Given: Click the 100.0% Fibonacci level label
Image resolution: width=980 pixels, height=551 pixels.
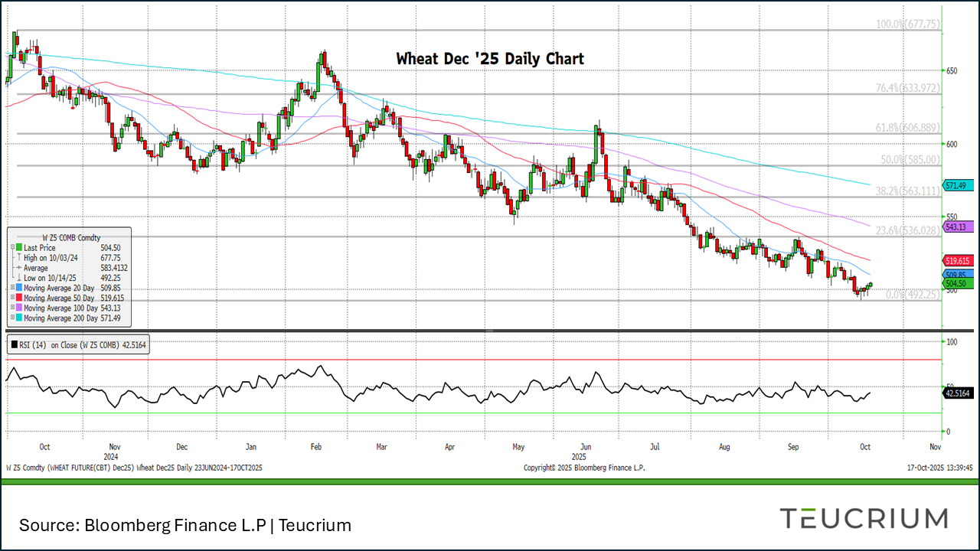Looking at the screenshot, I should (x=907, y=24).
